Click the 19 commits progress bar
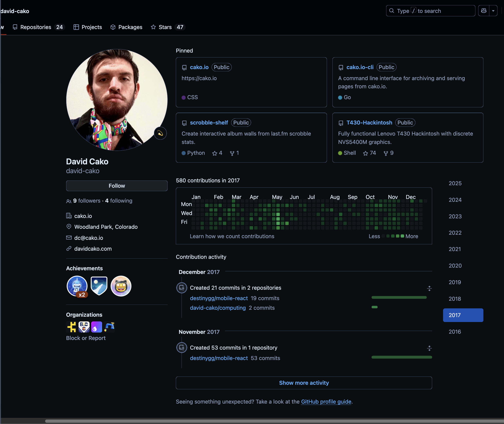 click(399, 298)
